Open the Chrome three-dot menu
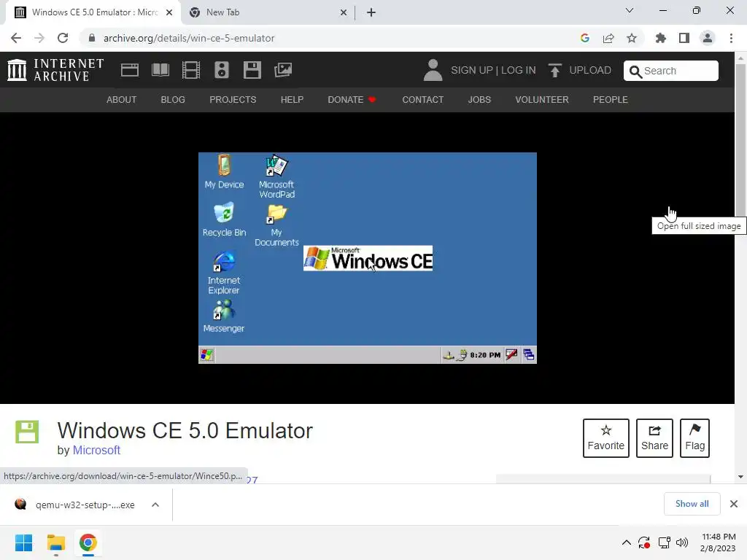The width and height of the screenshot is (747, 560). pyautogui.click(x=731, y=38)
